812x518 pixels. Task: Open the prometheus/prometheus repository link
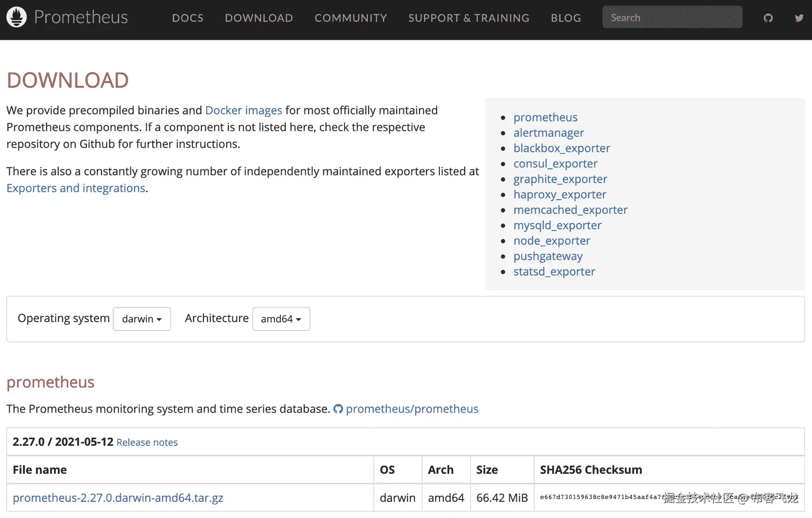(x=412, y=409)
